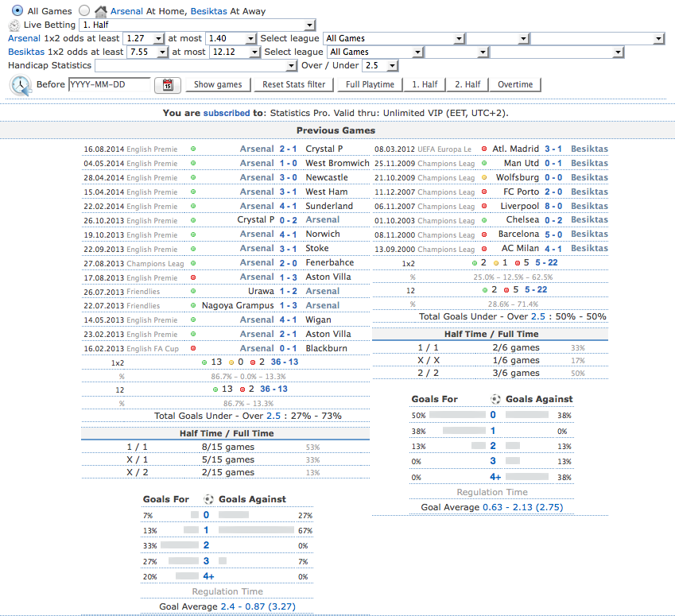Click Besiktas name in Barcelona match row
The image size is (675, 616).
tap(589, 234)
